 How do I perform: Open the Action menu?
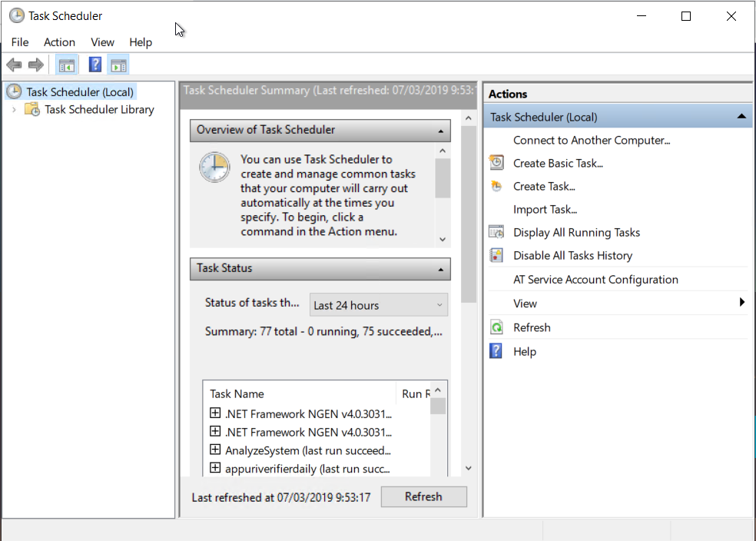tap(59, 42)
